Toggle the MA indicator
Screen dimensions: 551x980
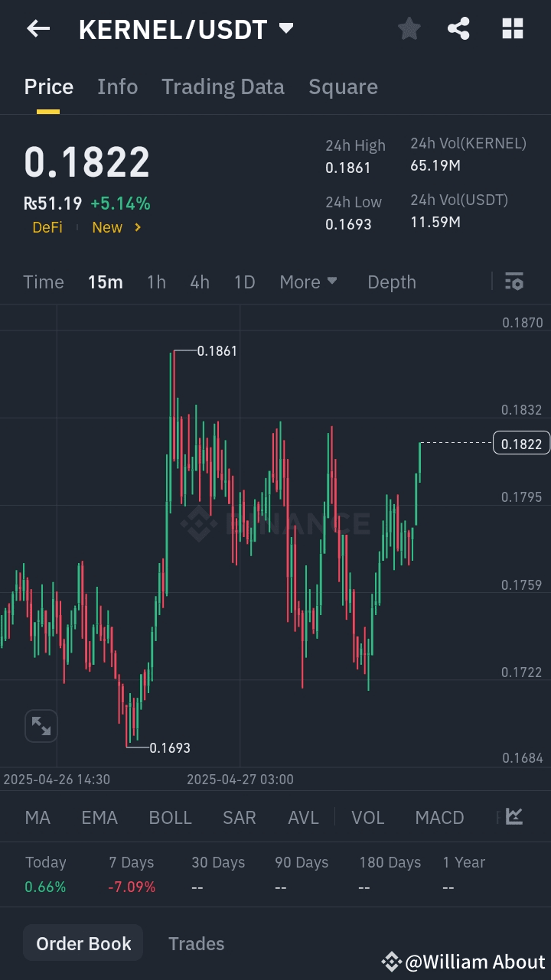coord(37,818)
